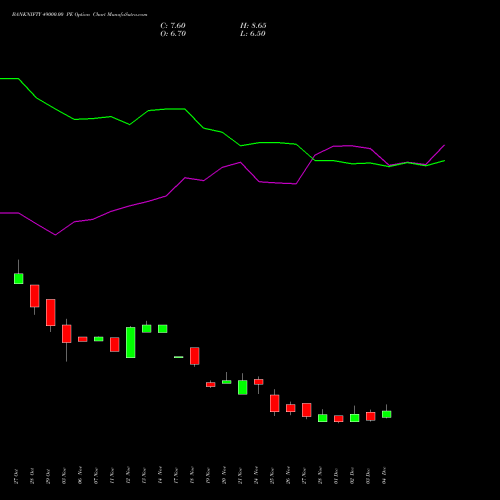The width and height of the screenshot is (500, 500).
Task: Click the 03 Nov date label
Action: (x=64, y=476)
